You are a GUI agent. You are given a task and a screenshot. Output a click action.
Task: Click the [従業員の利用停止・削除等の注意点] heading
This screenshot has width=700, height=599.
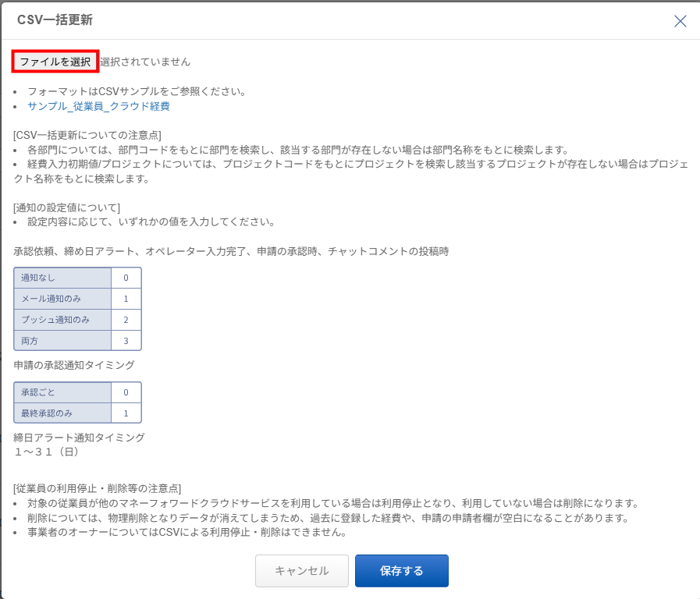point(98,488)
